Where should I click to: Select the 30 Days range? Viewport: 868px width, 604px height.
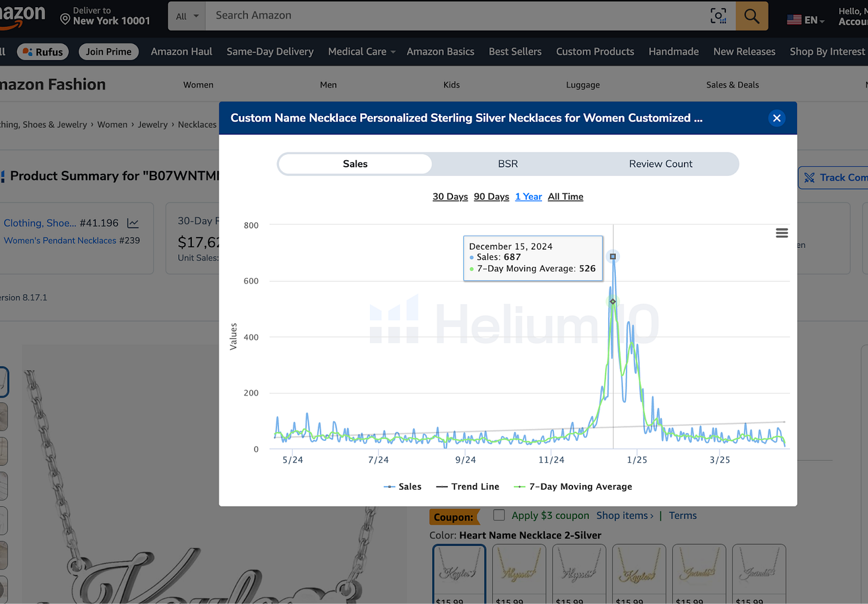(450, 197)
